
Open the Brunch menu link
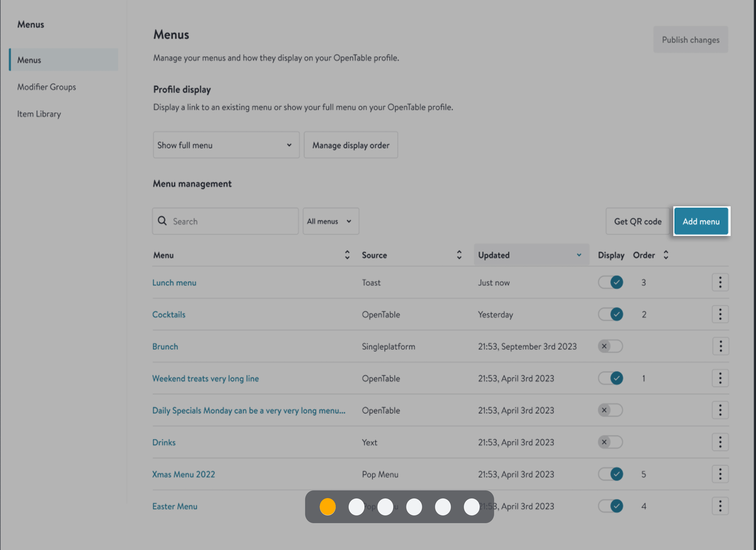click(x=165, y=347)
